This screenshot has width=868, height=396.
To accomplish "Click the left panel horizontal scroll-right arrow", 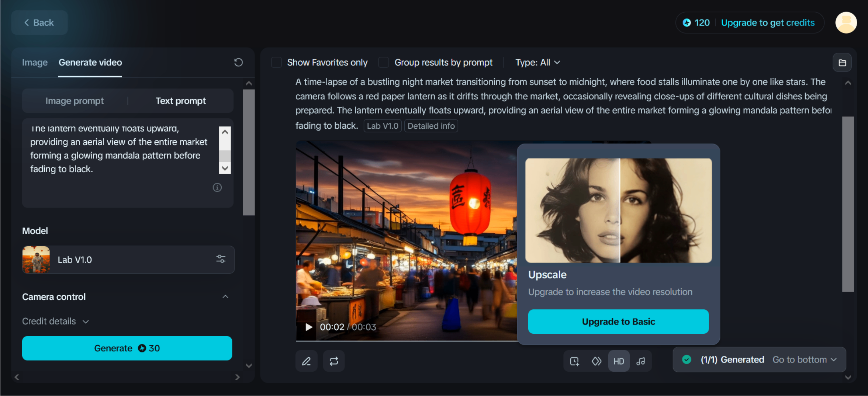I will pyautogui.click(x=237, y=377).
